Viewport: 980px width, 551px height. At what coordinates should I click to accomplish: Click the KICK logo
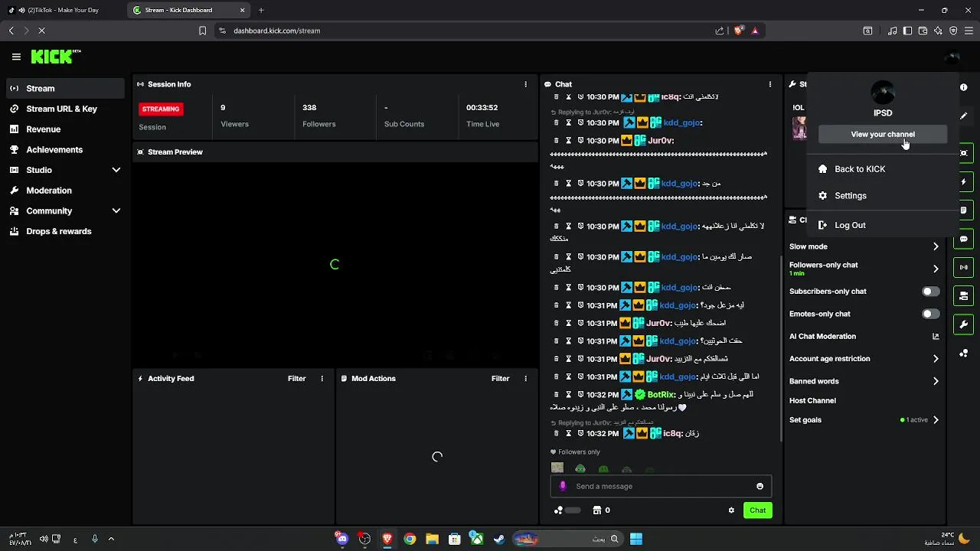tap(55, 57)
